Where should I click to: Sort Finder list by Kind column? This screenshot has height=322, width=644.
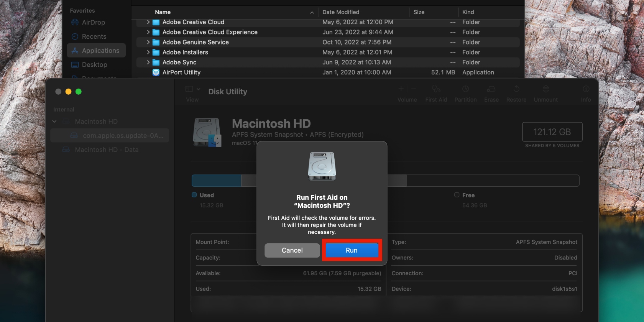point(468,12)
